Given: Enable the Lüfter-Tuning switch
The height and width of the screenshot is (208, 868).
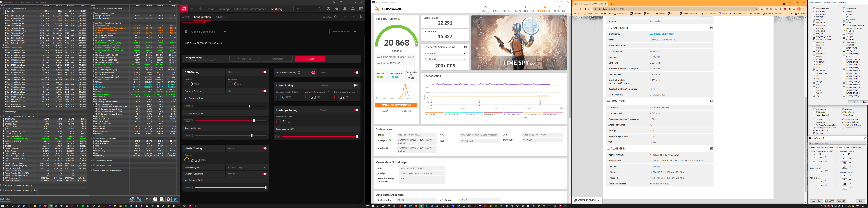Looking at the screenshot, I should click(356, 86).
